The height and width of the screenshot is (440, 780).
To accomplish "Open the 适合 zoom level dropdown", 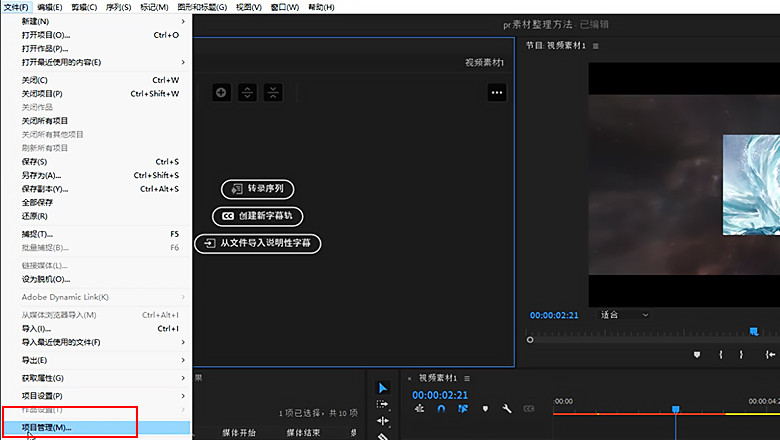I will pyautogui.click(x=624, y=315).
